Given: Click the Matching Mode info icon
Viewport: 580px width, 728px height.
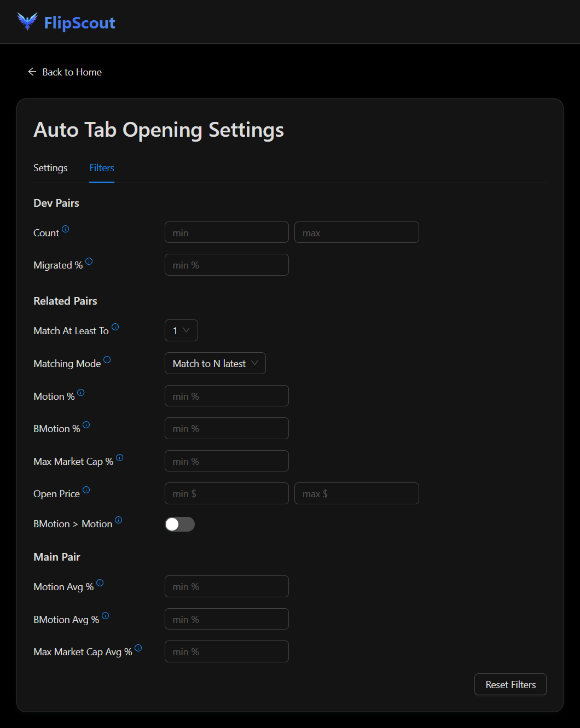Looking at the screenshot, I should 107,360.
